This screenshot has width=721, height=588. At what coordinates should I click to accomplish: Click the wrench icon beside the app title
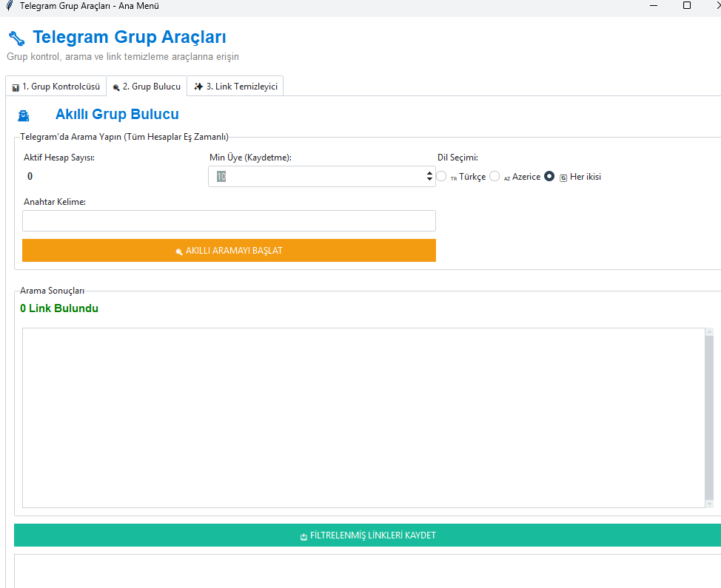point(16,38)
